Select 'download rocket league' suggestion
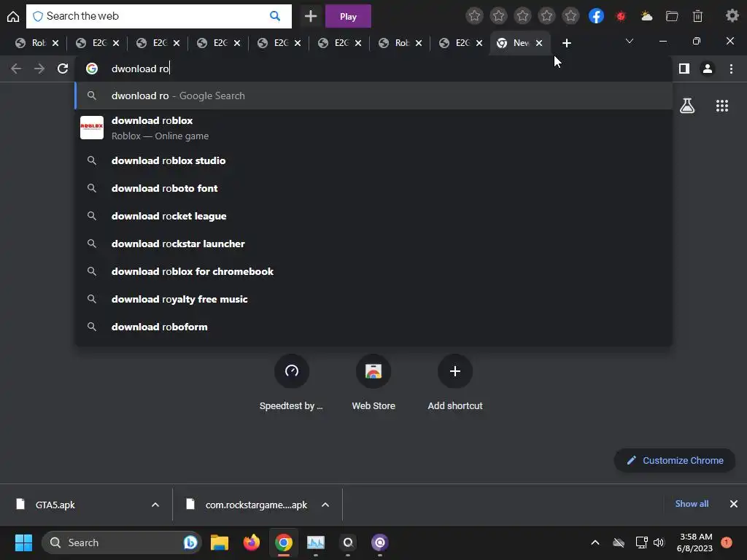747x560 pixels. (373, 216)
